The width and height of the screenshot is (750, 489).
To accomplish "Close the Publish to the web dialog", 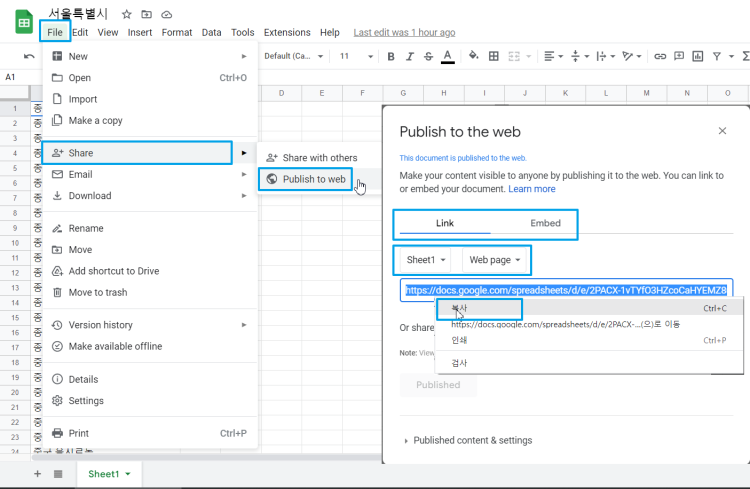I will (x=722, y=131).
